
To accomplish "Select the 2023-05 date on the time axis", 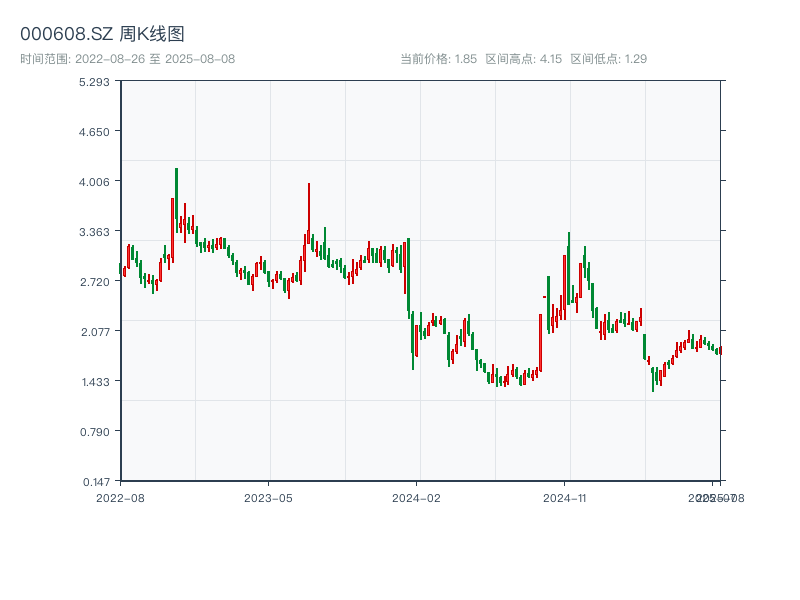I will 268,497.
